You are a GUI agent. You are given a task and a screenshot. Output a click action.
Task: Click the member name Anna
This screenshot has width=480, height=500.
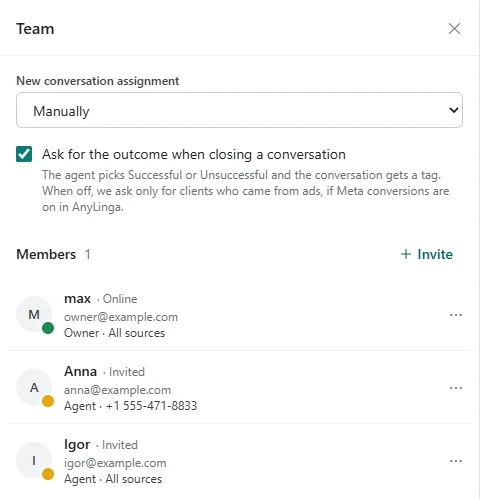[x=80, y=371]
